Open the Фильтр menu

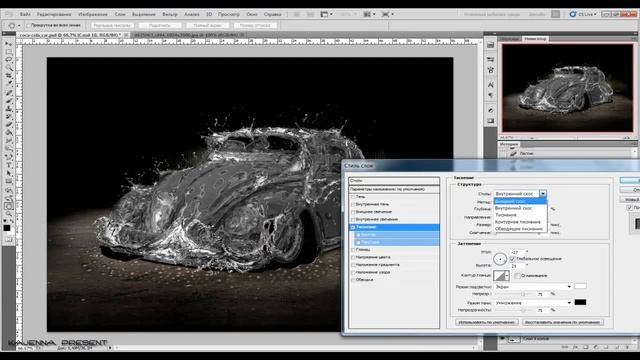170,14
